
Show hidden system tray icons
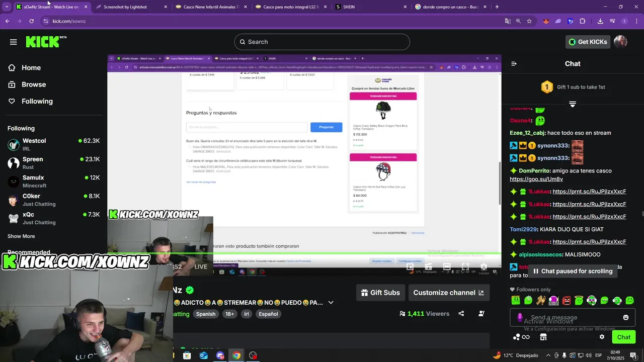click(548, 355)
